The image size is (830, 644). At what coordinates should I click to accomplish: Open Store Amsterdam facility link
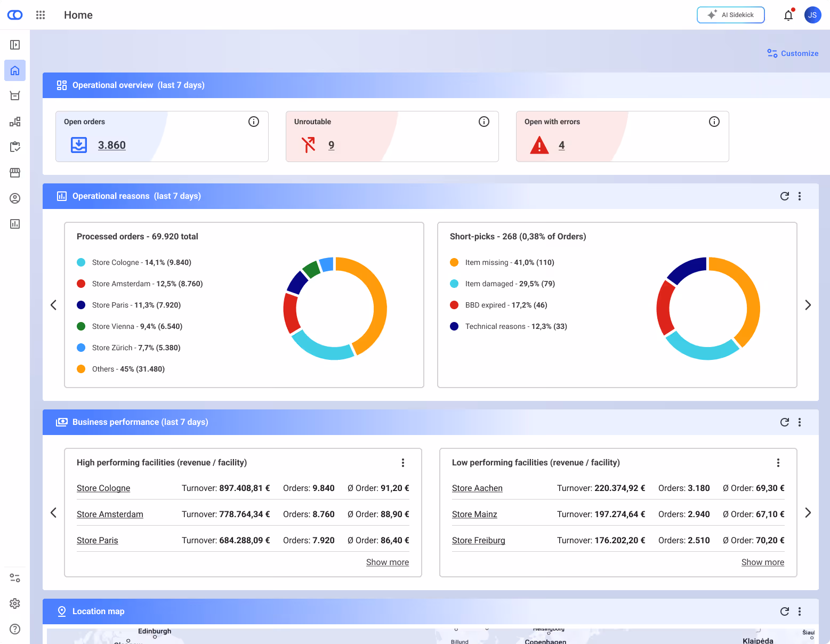point(110,514)
